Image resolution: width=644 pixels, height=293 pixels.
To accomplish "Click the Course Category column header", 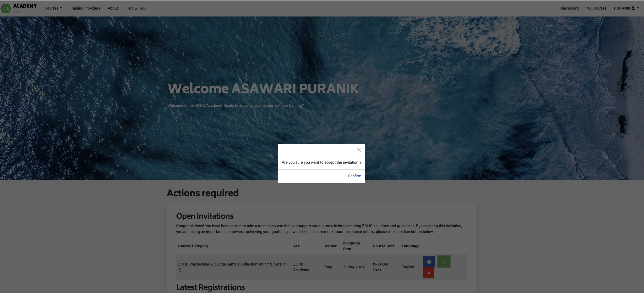I will click(x=193, y=246).
